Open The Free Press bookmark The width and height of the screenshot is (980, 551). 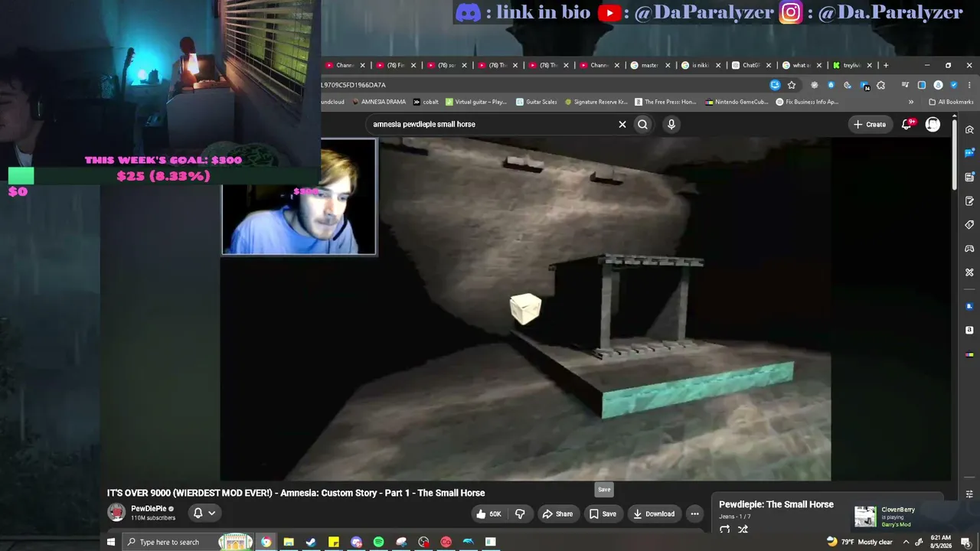tap(665, 102)
